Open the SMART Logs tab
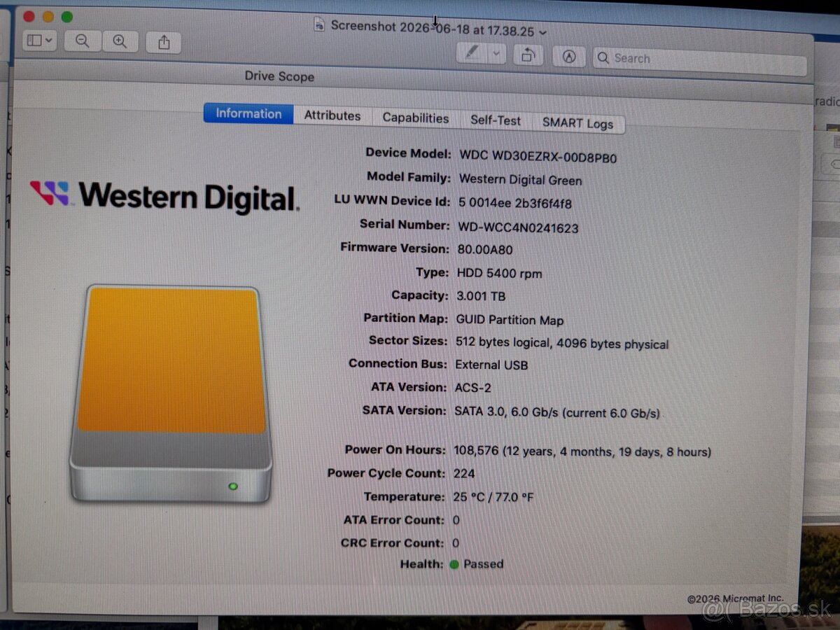 pyautogui.click(x=577, y=123)
